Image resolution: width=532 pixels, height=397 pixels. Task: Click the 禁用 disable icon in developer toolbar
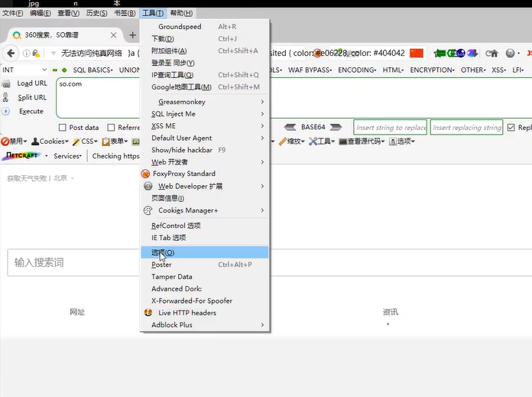point(5,142)
